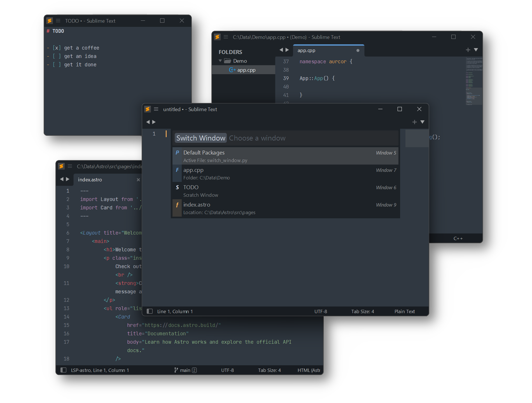Image resolution: width=532 pixels, height=403 pixels.
Task: Click Sublime logo in app.cpp window title bar
Action: 217,37
